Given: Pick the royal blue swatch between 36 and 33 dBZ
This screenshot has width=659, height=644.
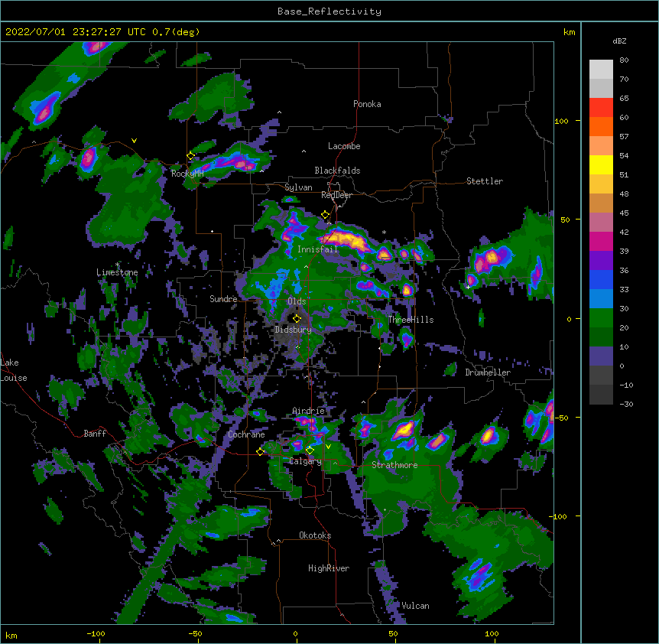Looking at the screenshot, I should point(601,279).
